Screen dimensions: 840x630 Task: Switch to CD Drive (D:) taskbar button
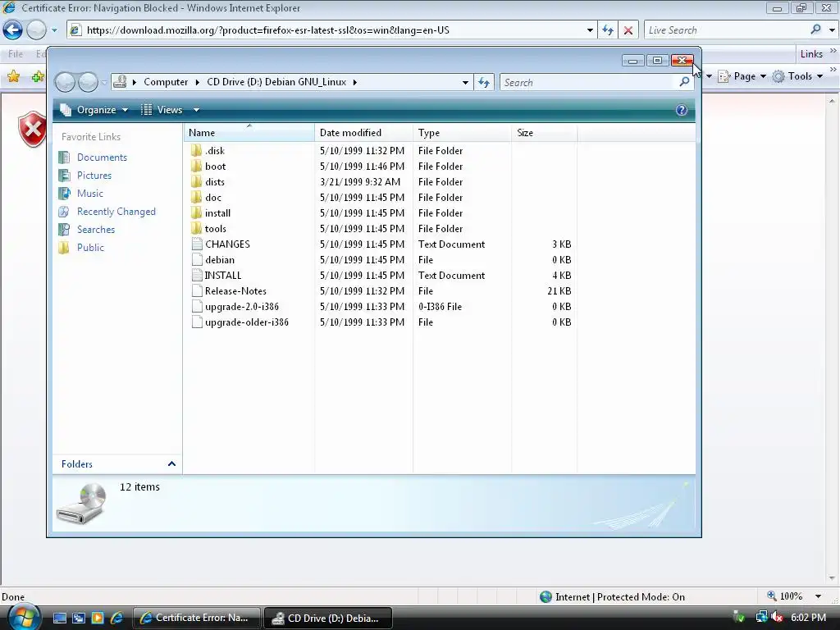(x=328, y=618)
